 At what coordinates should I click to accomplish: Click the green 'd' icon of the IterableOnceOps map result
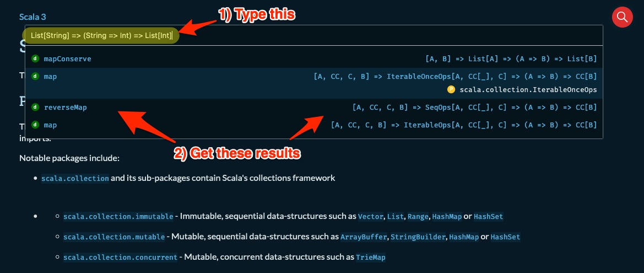coord(35,76)
